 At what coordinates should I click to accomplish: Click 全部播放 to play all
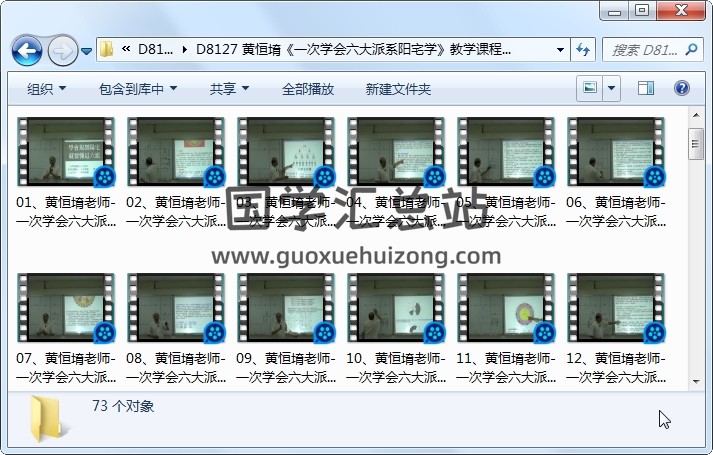[x=308, y=89]
